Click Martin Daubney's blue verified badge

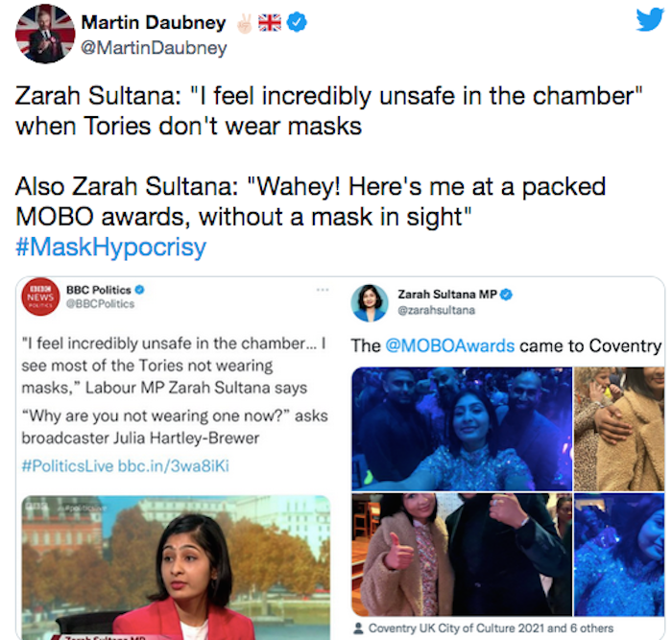(x=297, y=22)
